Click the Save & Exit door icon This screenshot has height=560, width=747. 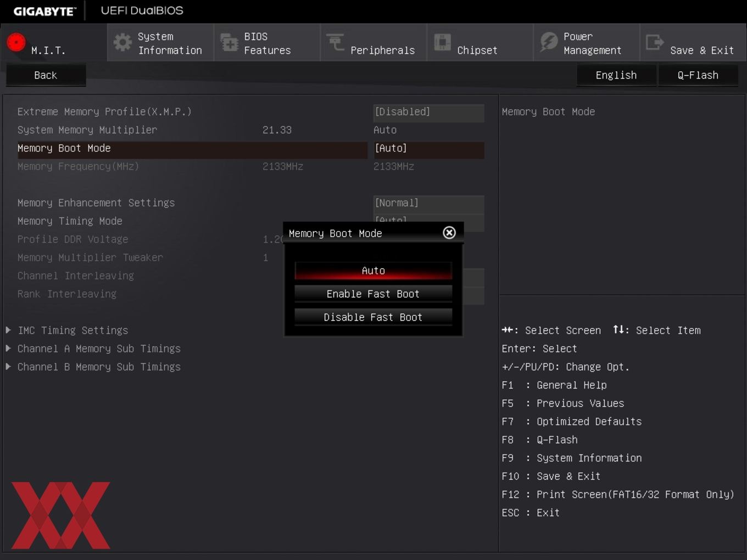(x=654, y=42)
